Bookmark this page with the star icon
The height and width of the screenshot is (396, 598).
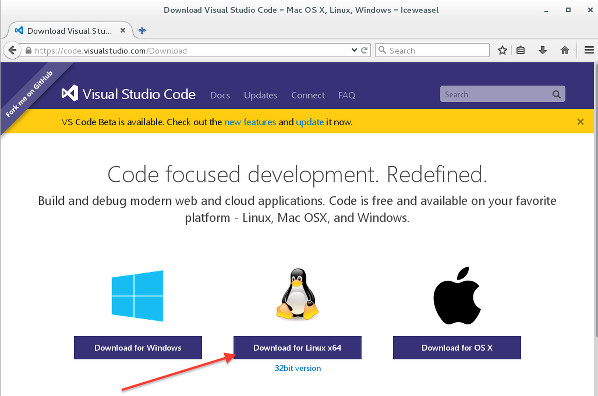502,50
